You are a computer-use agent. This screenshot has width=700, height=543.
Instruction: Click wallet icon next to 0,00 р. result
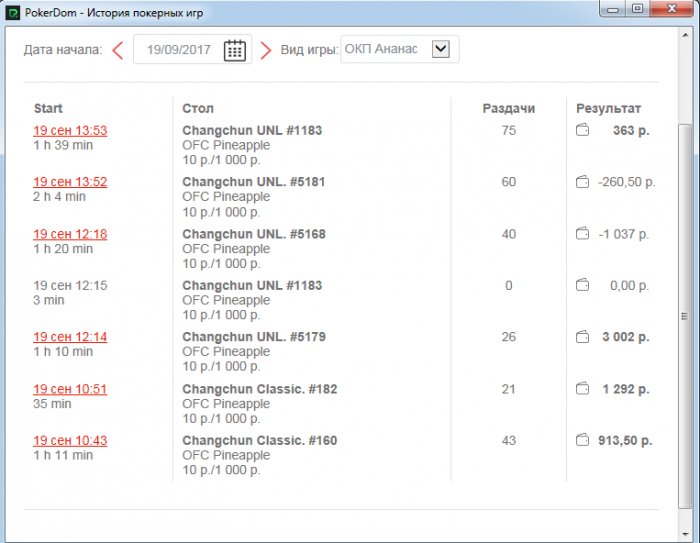pyautogui.click(x=582, y=285)
